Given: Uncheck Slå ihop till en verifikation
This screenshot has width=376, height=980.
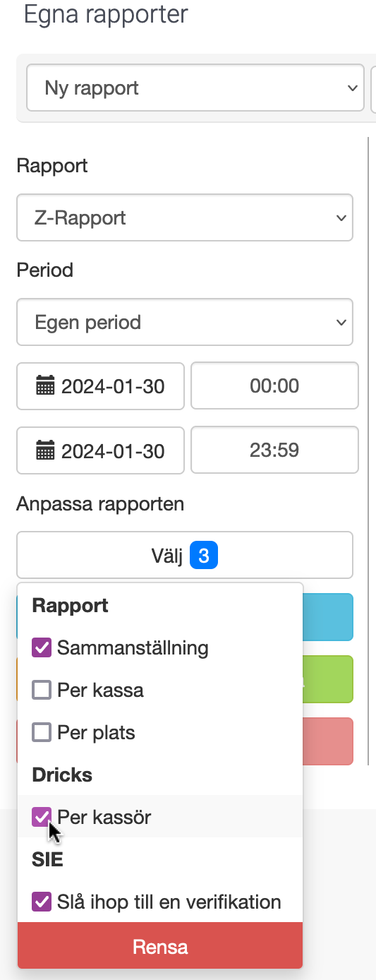Looking at the screenshot, I should tap(42, 902).
